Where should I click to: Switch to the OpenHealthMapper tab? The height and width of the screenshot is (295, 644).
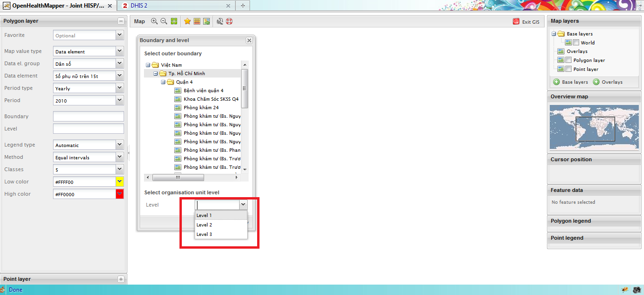click(x=58, y=6)
